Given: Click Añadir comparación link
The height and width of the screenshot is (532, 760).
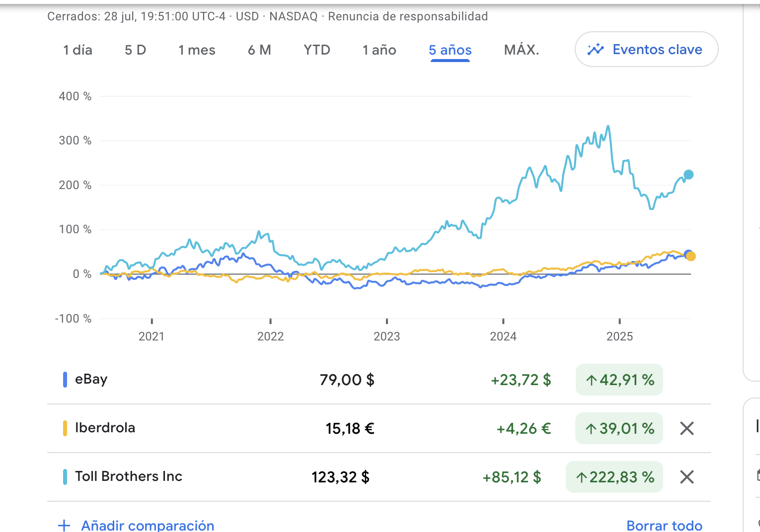Looking at the screenshot, I should point(148,525).
